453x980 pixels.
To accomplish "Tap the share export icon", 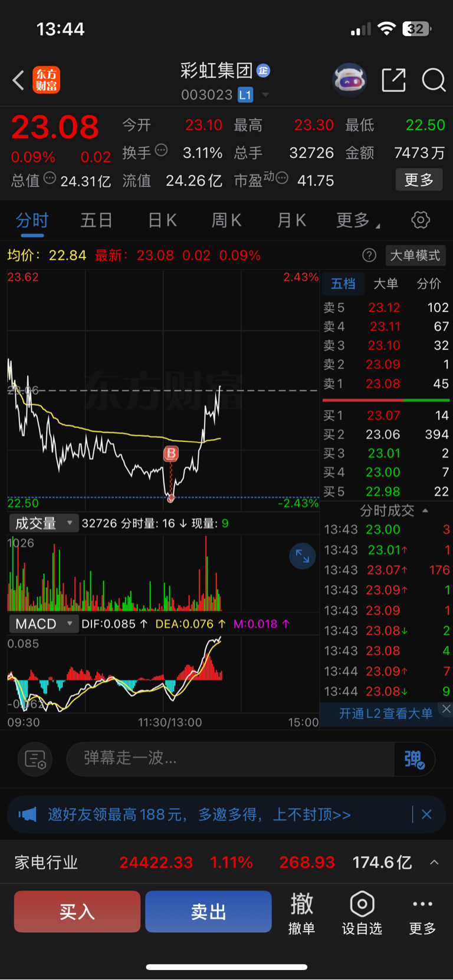I will click(394, 80).
